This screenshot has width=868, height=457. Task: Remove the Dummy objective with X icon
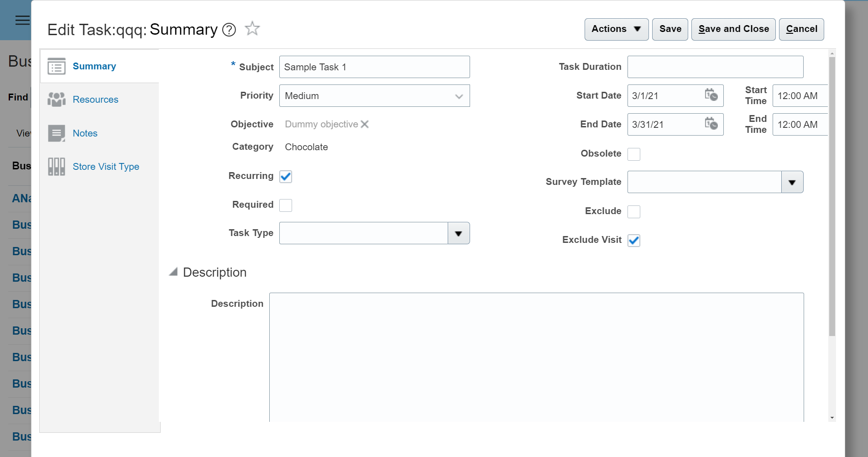365,124
